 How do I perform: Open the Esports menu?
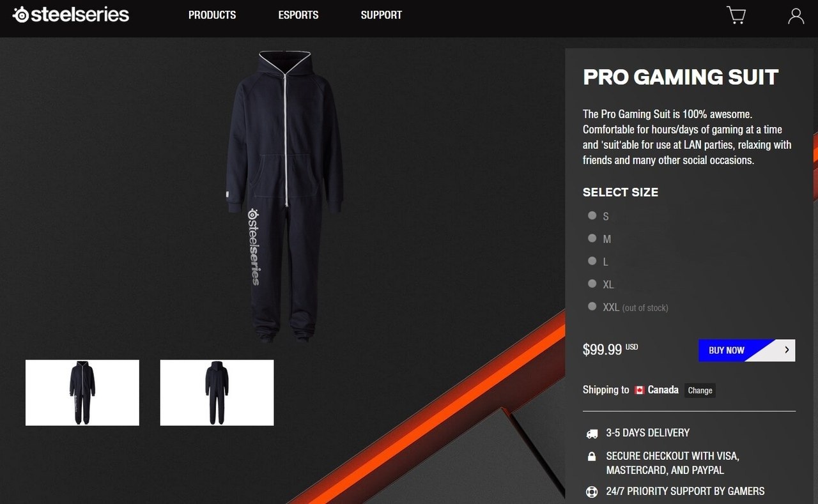click(298, 15)
